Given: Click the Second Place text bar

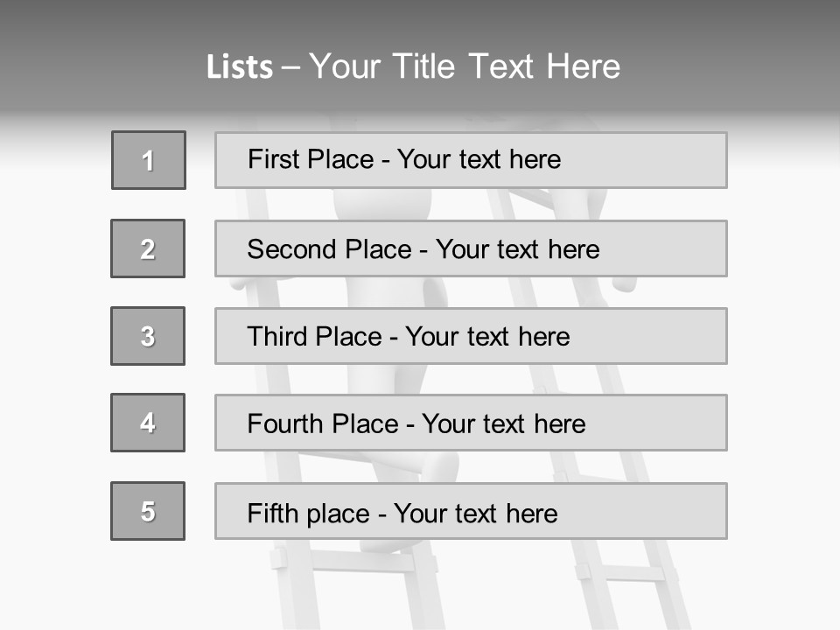Looking at the screenshot, I should click(471, 248).
